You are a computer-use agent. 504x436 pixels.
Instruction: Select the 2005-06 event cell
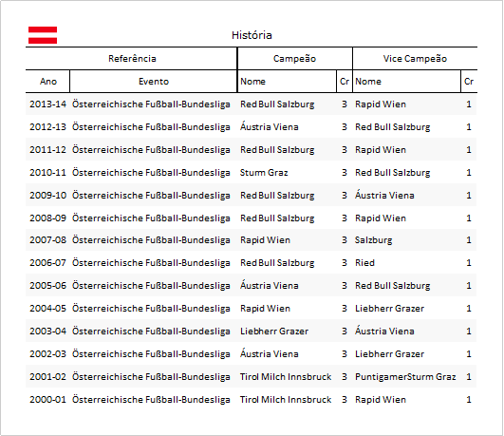point(151,286)
